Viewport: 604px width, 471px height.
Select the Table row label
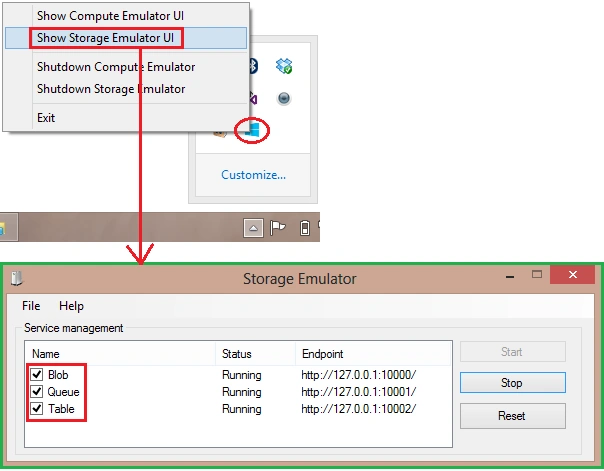click(61, 409)
